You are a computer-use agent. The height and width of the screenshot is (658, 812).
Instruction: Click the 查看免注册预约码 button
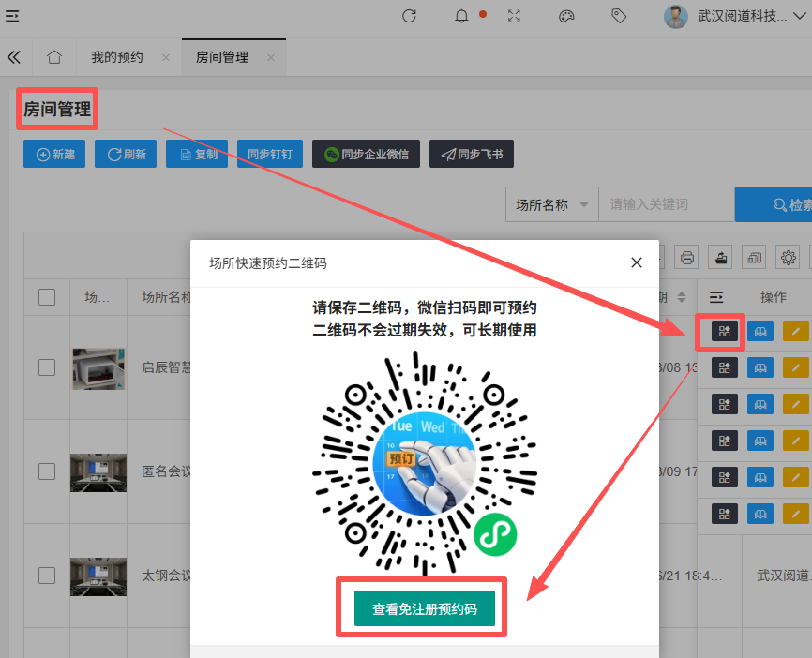point(424,608)
